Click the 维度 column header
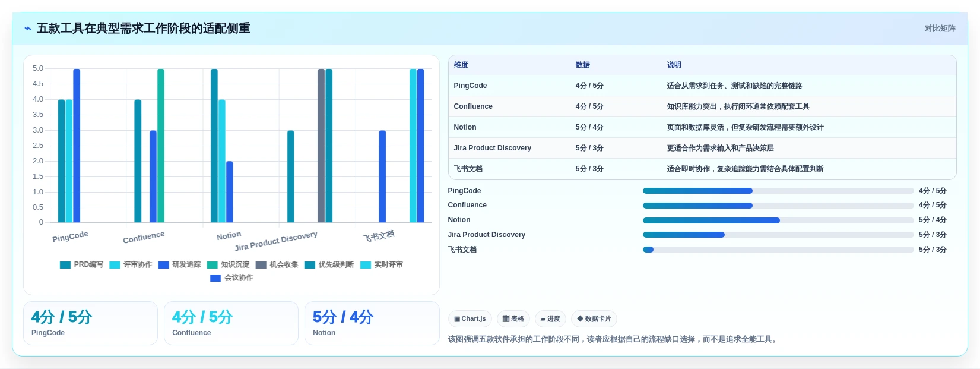980x369 pixels. point(461,65)
